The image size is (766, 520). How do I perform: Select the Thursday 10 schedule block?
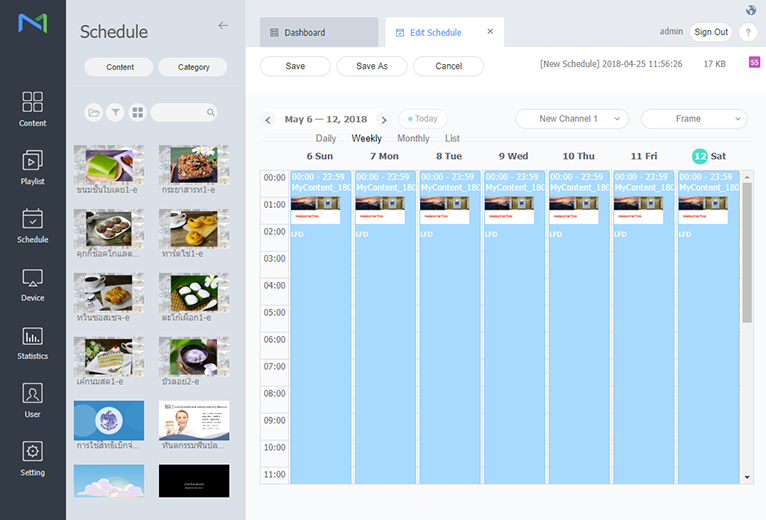coord(579,327)
